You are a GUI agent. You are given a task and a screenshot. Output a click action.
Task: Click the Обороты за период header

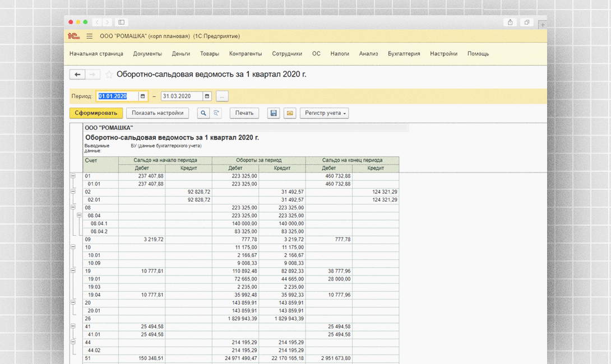259,160
